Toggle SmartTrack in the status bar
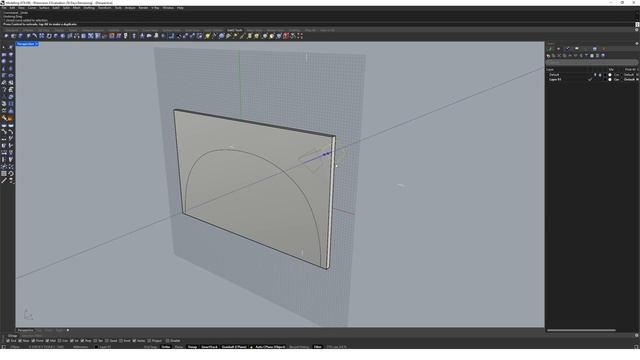Screen dimensions: 640x360 (x=210, y=347)
